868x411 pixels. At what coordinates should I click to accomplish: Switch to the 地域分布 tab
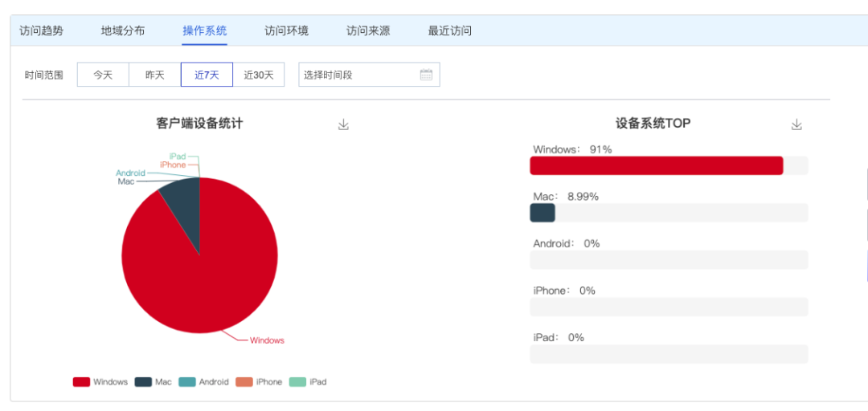click(123, 31)
